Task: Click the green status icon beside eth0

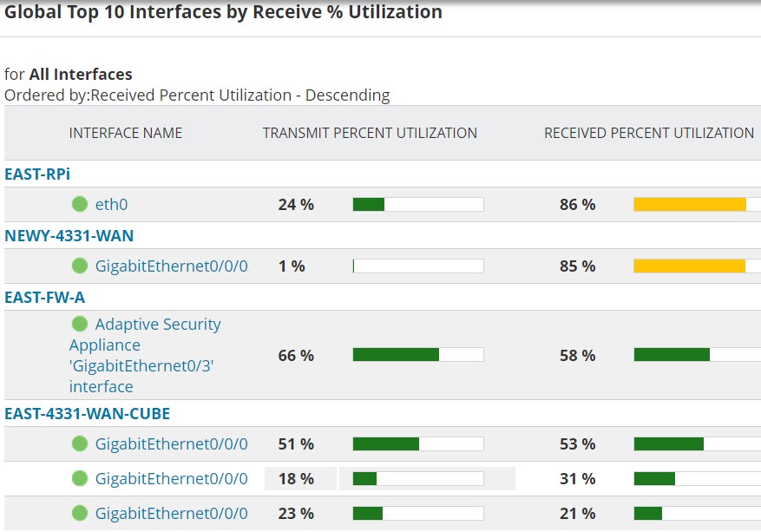Action: point(80,205)
